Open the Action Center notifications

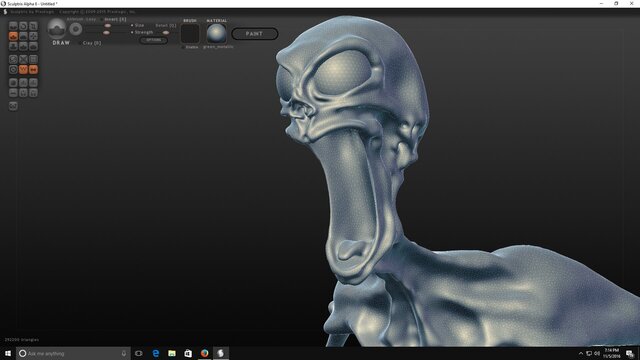point(630,353)
